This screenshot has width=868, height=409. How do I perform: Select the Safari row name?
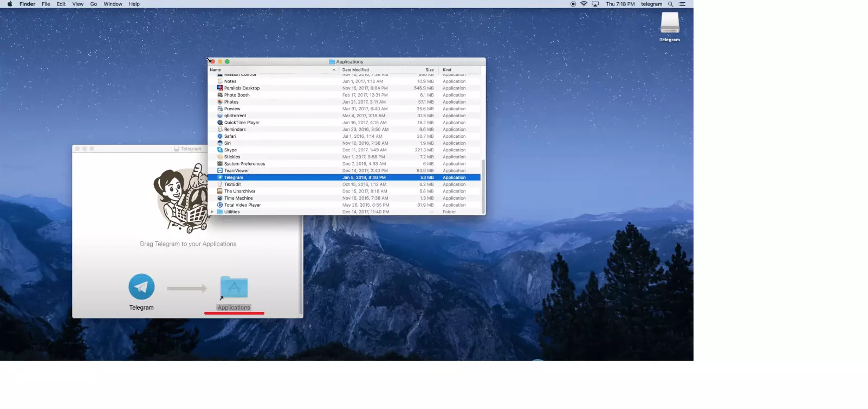230,136
